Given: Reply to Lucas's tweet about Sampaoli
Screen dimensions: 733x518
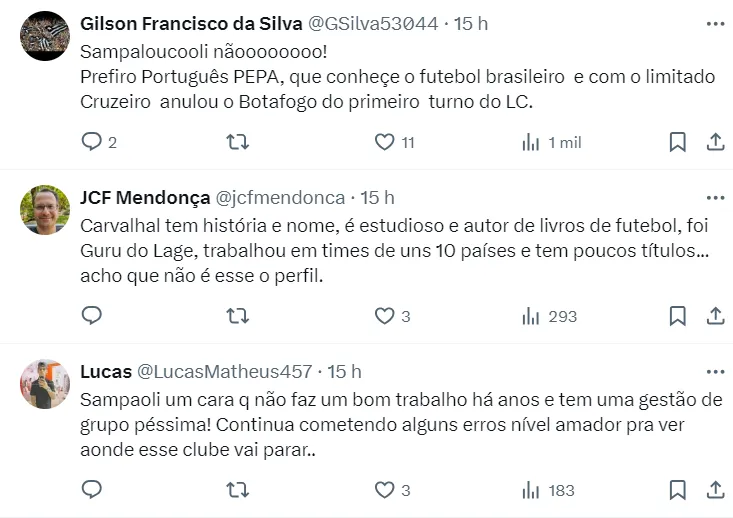Looking at the screenshot, I should 91,490.
